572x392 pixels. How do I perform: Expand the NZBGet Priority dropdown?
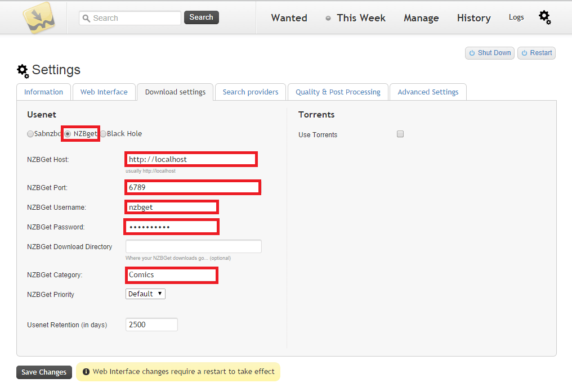(x=145, y=294)
